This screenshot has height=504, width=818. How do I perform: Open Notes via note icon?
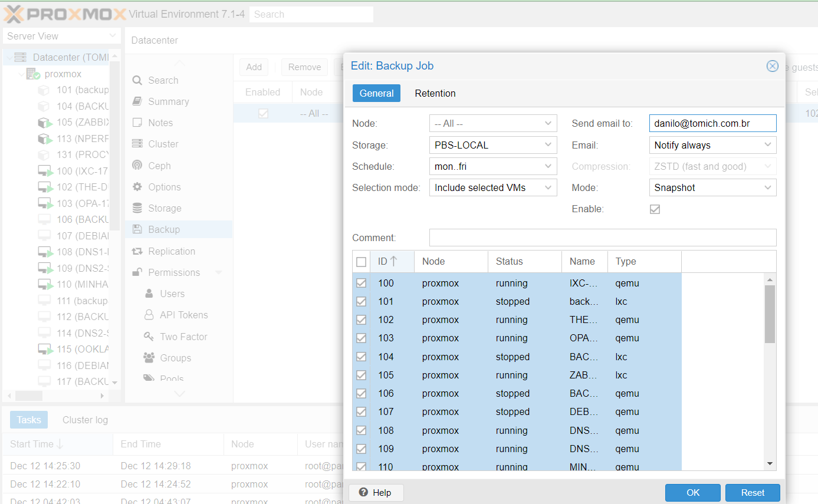(137, 123)
